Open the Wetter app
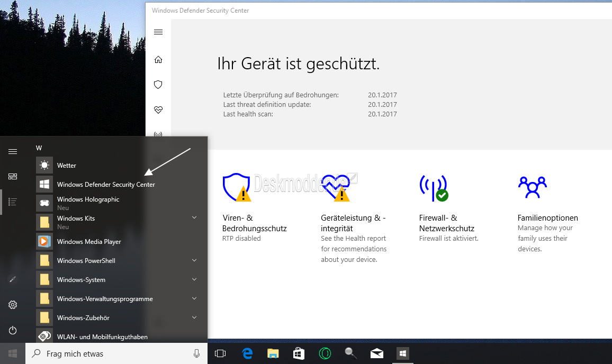 (118, 166)
